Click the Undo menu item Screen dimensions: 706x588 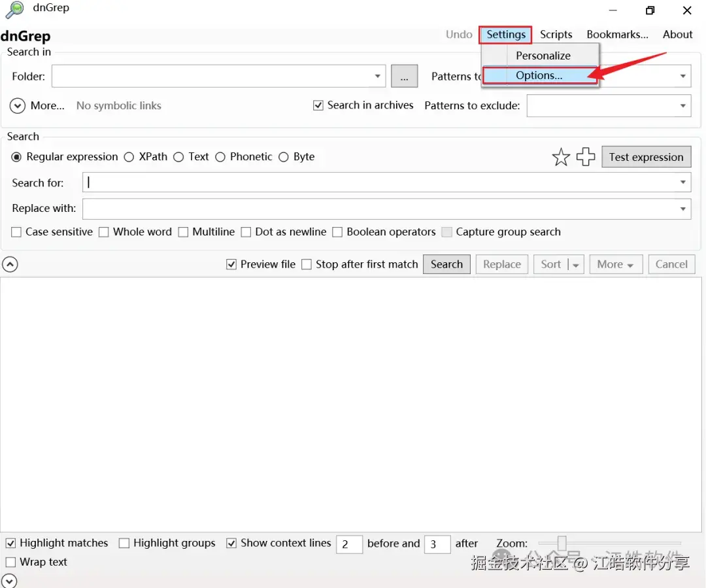(x=459, y=35)
